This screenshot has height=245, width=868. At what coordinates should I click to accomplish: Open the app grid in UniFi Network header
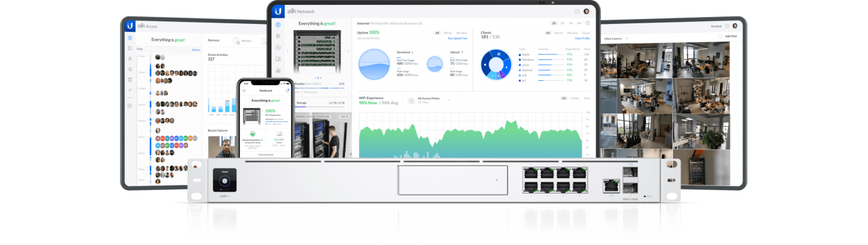[576, 11]
